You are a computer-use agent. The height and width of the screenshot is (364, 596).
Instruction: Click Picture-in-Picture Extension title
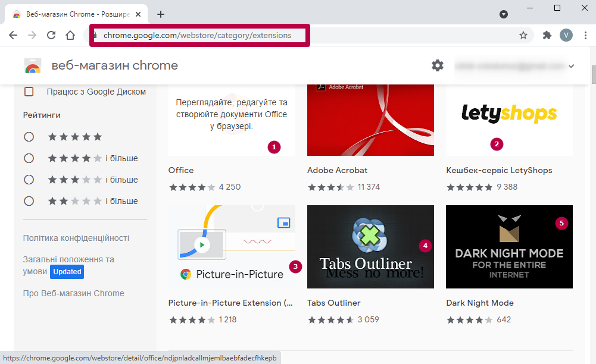230,303
